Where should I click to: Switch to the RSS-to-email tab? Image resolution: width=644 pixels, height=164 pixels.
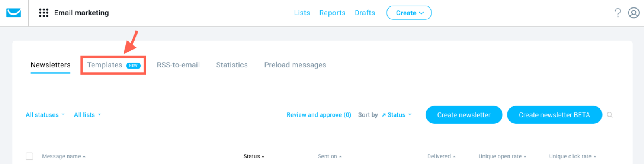(x=178, y=65)
